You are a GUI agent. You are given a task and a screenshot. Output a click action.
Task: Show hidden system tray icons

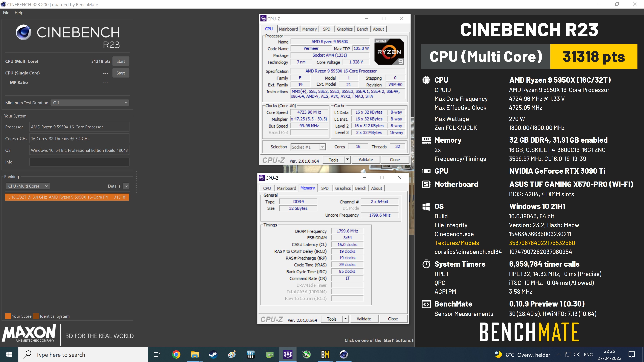[559, 355]
